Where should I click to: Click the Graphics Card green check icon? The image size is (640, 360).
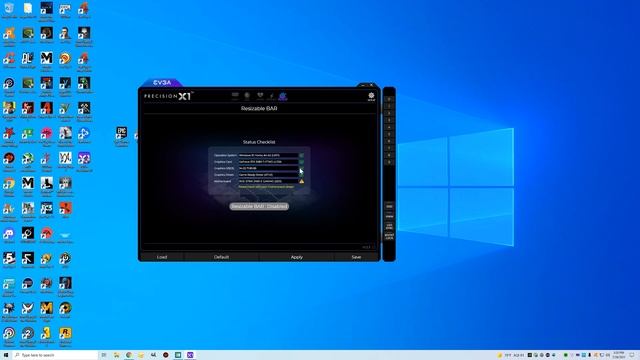pyautogui.click(x=302, y=162)
